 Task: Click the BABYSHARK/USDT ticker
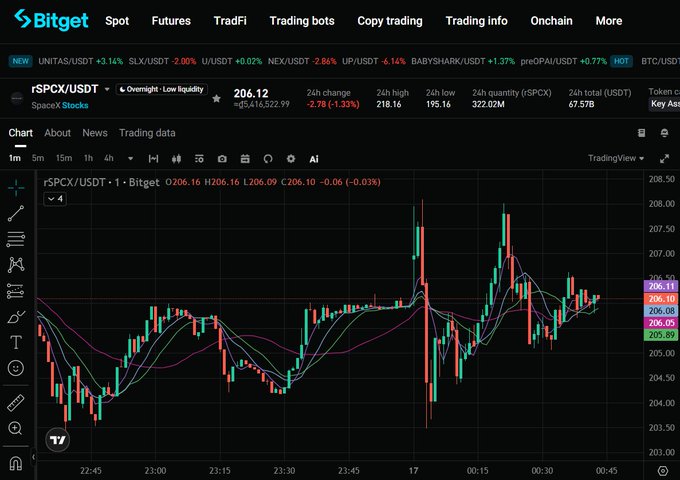[x=463, y=61]
